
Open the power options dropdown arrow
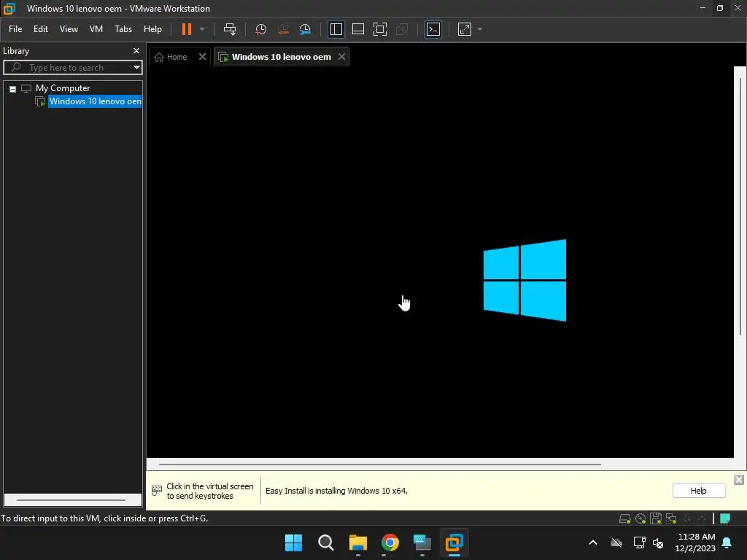[202, 29]
